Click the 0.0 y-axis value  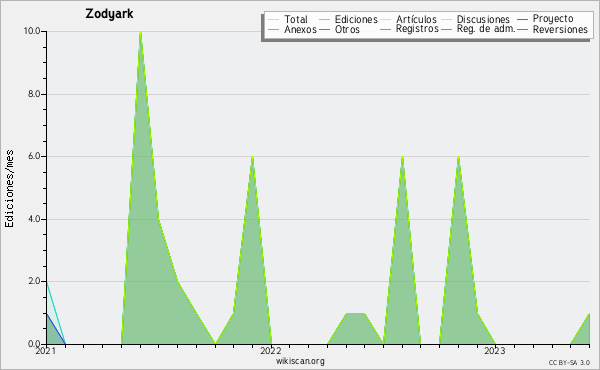point(34,344)
